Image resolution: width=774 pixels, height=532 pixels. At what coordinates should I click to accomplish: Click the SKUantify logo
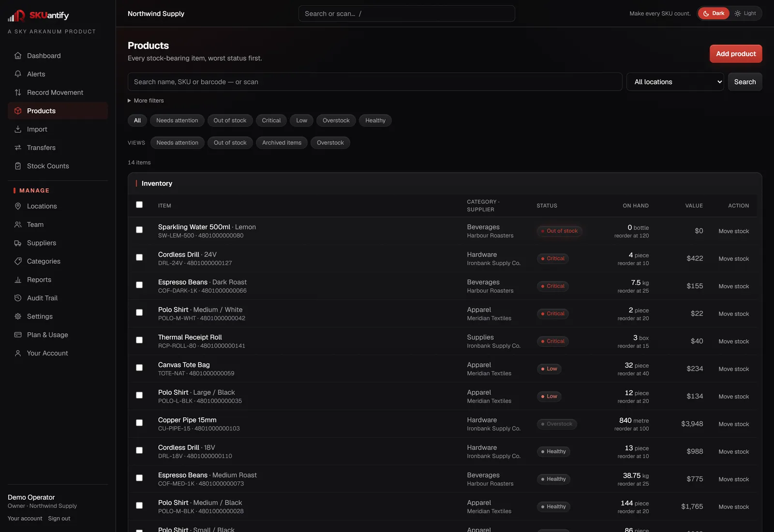pos(38,15)
